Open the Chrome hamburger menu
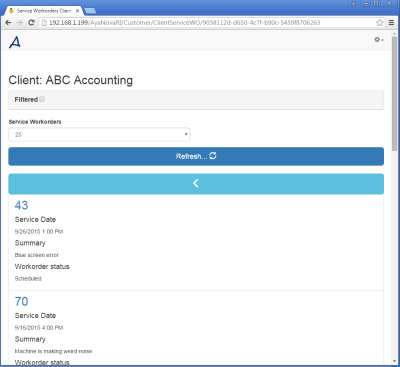This screenshot has height=367, width=400. pyautogui.click(x=392, y=23)
